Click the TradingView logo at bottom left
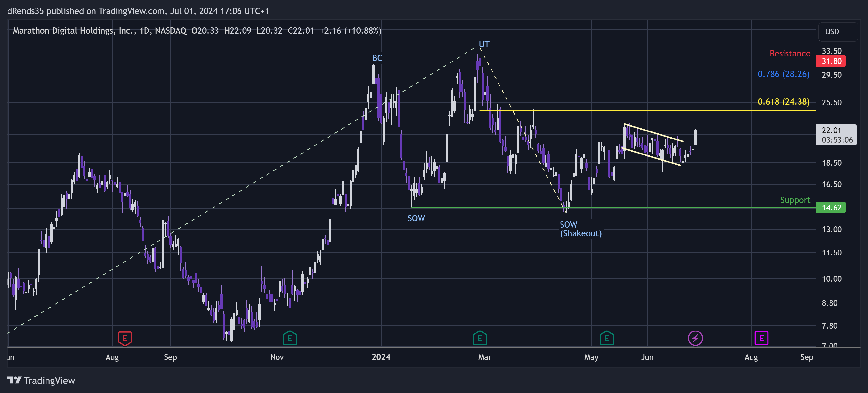Image resolution: width=868 pixels, height=393 pixels. pyautogui.click(x=41, y=380)
